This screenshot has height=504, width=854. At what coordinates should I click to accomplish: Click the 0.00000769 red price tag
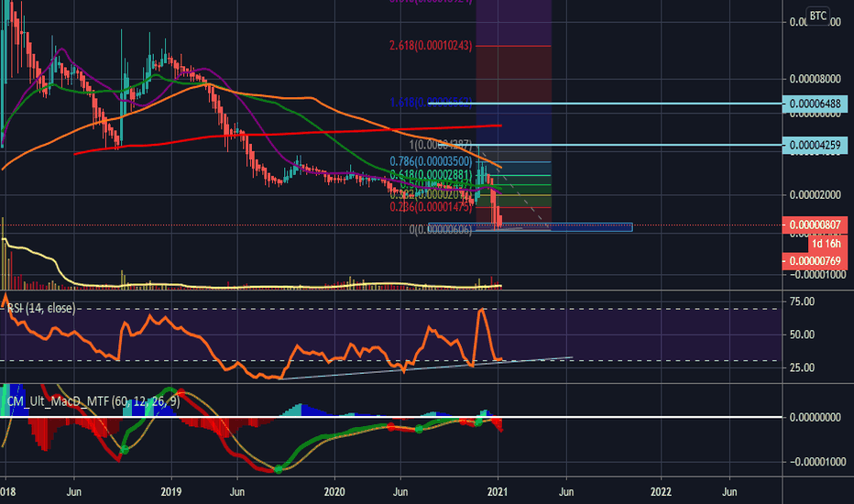coord(815,261)
